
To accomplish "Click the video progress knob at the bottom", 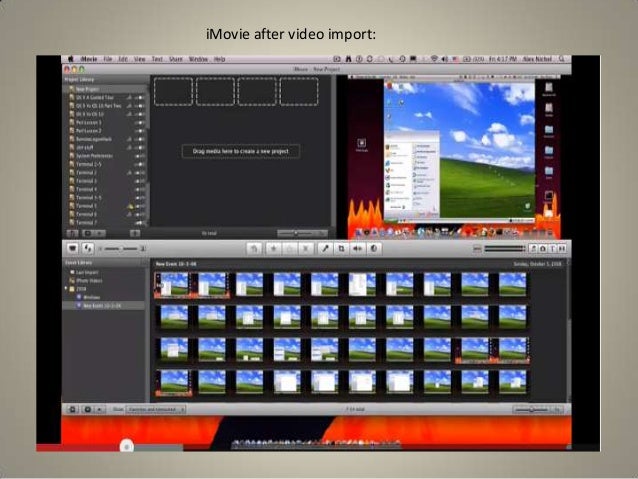I will [x=127, y=446].
